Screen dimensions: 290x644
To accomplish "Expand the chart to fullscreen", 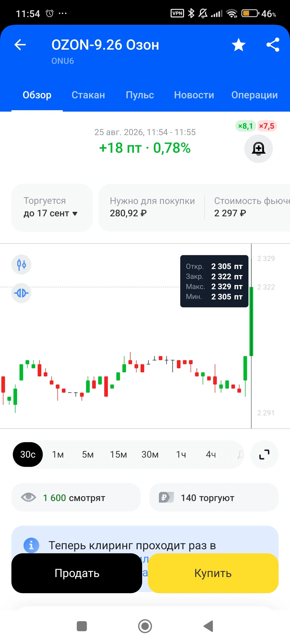I will pos(264,454).
